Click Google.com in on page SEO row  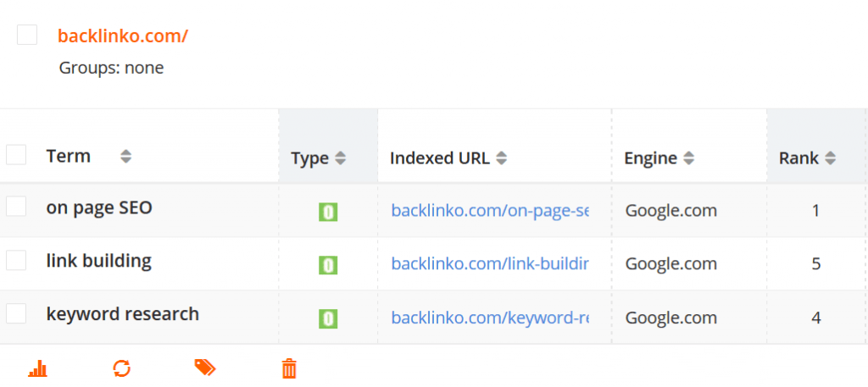pos(671,211)
